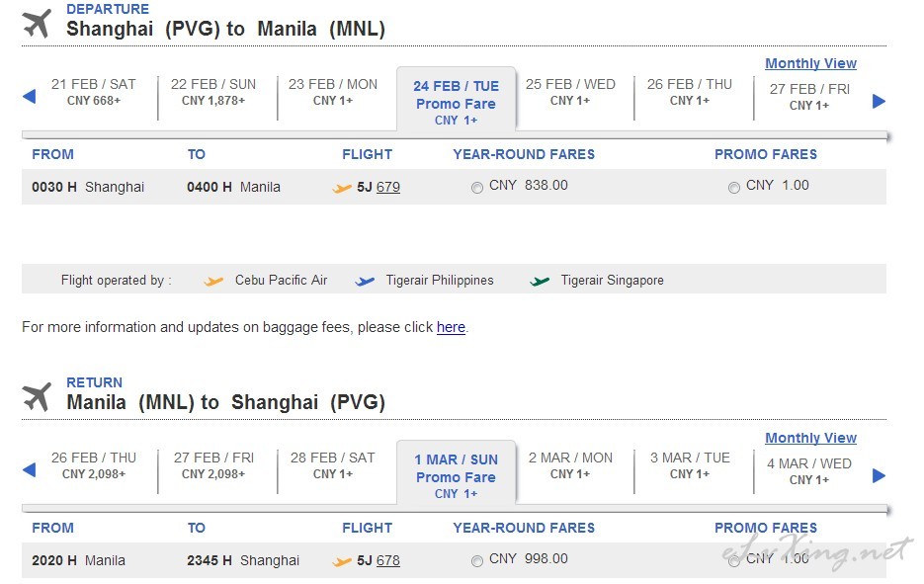Click the Cebu Pacific icon beside flight 5J 679
This screenshot has width=924, height=584.
(x=341, y=189)
